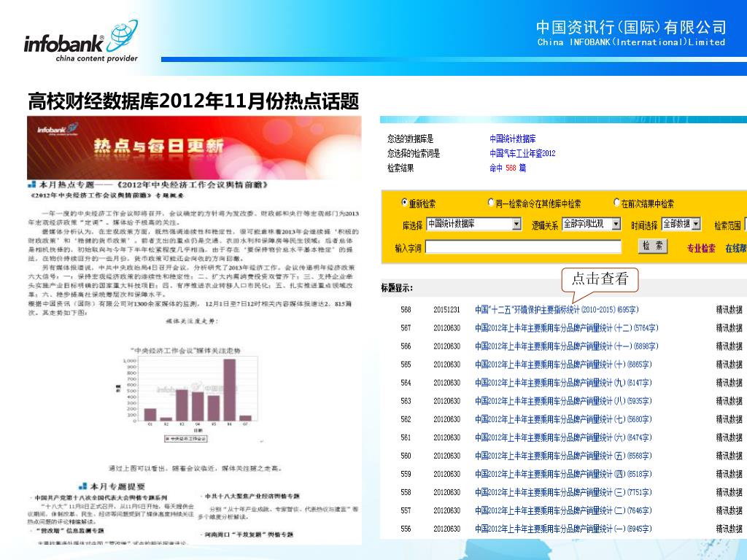The width and height of the screenshot is (747, 560).
Task: Click the 输入字词 search input field
Action: tap(523, 247)
